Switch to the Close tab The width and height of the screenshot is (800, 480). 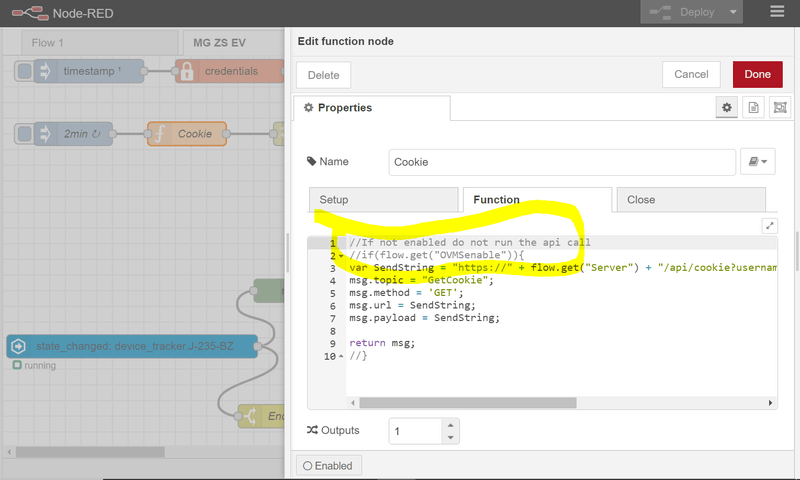691,199
